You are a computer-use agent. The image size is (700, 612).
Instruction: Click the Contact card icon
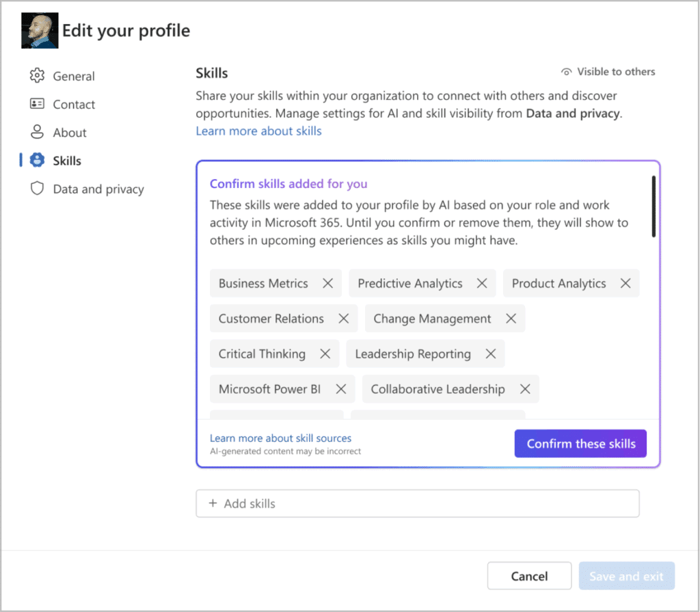[37, 104]
